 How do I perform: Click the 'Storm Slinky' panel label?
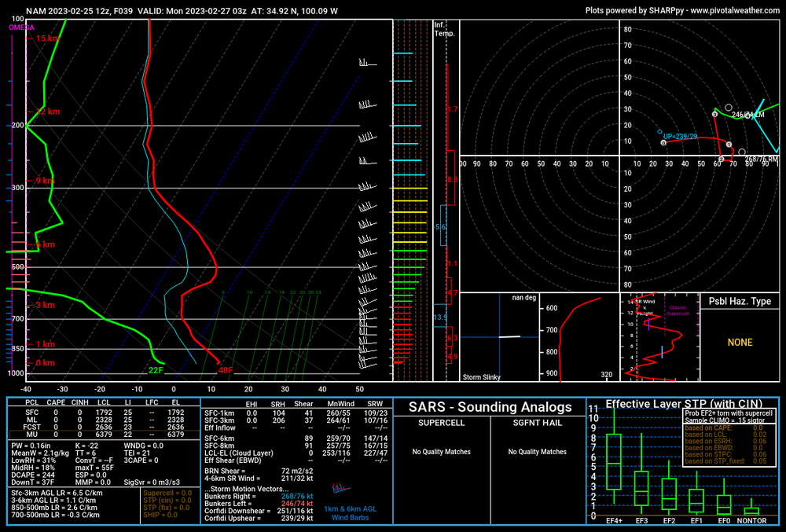click(481, 377)
